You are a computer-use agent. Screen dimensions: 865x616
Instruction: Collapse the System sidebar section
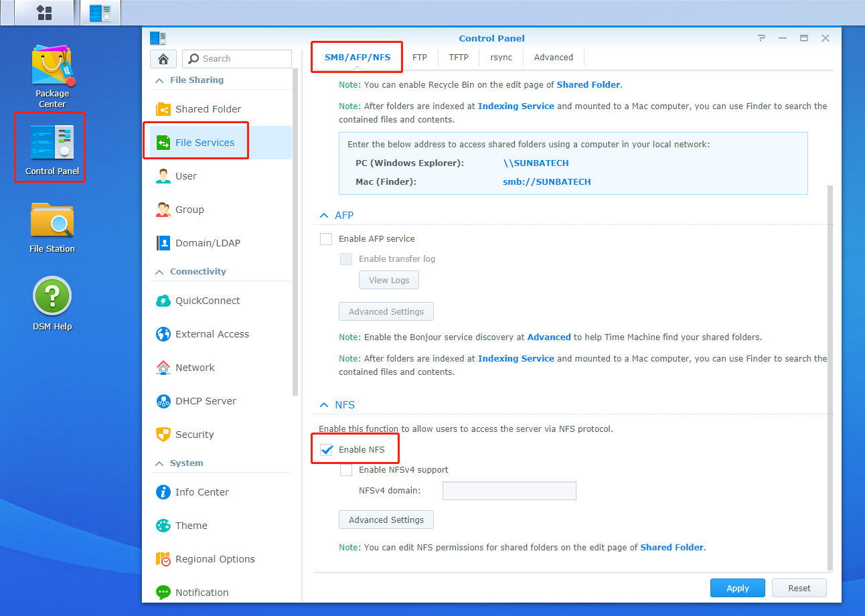[x=159, y=463]
